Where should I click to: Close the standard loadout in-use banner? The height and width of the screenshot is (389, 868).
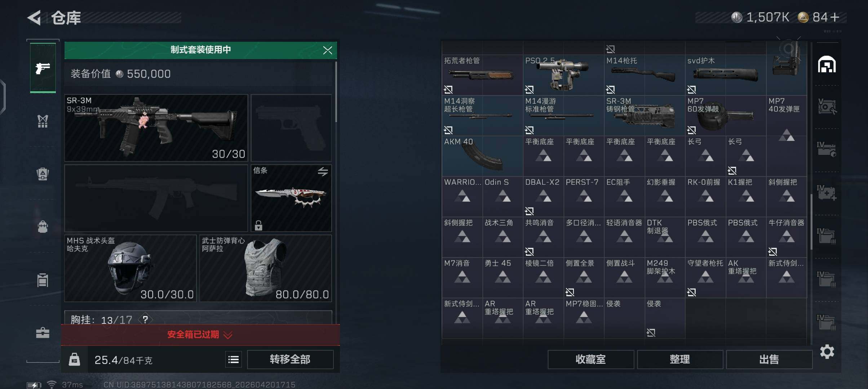[327, 50]
